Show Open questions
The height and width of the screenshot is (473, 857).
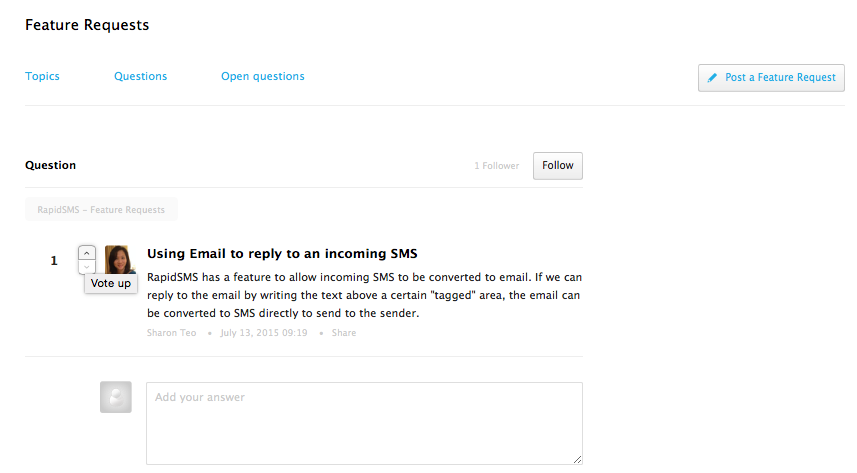pos(263,76)
